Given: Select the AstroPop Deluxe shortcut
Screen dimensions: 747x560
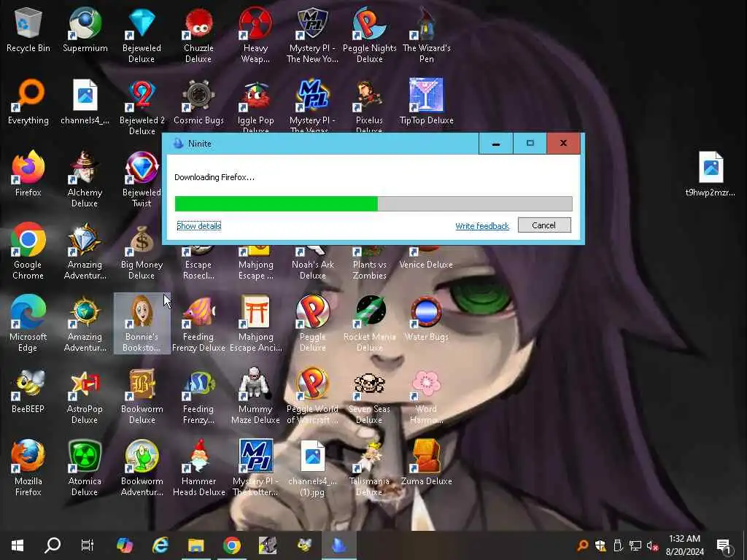Looking at the screenshot, I should pos(85,396).
